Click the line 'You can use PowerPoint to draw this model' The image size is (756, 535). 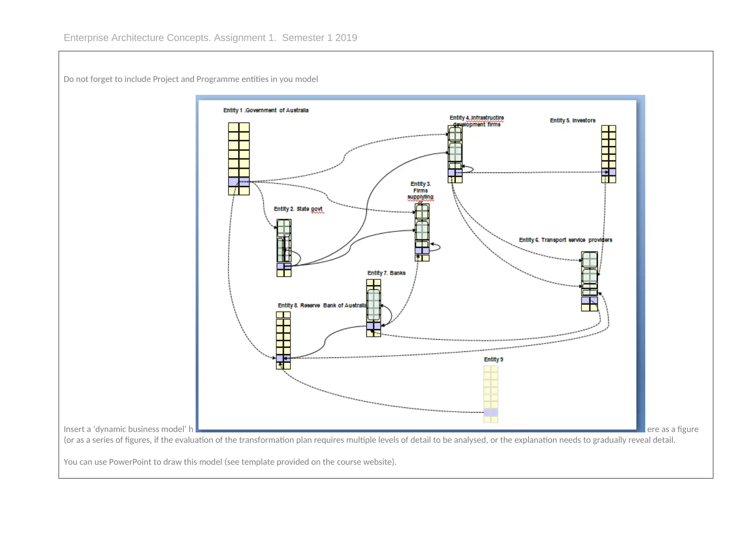point(230,462)
